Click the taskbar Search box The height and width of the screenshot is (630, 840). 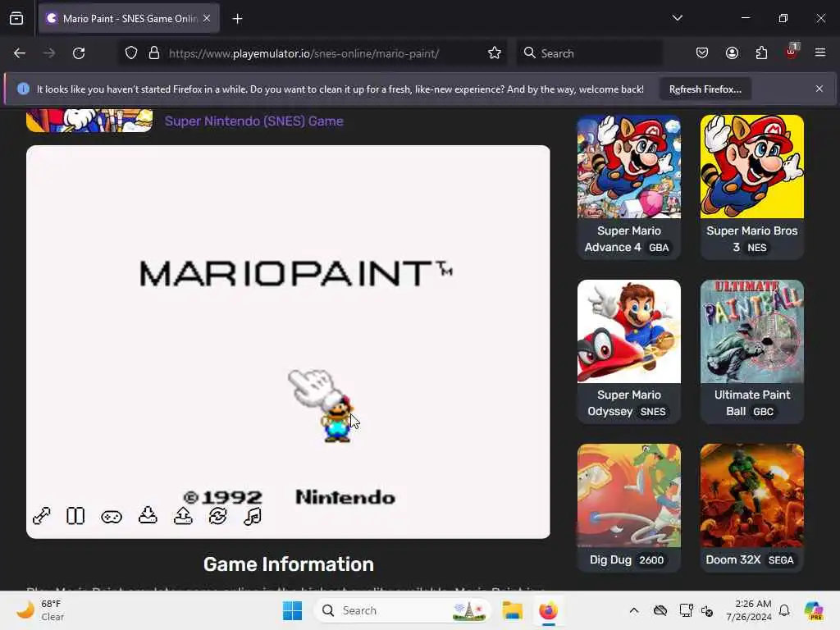[403, 610]
